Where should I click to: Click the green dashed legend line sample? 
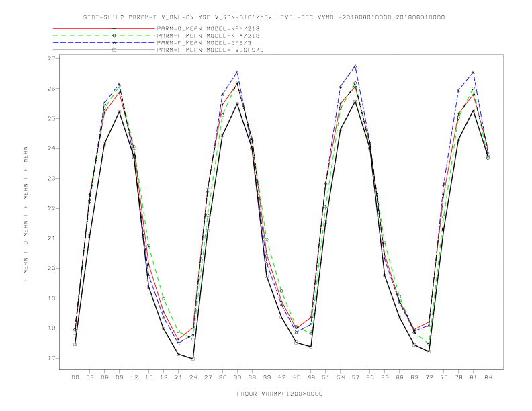click(x=104, y=36)
